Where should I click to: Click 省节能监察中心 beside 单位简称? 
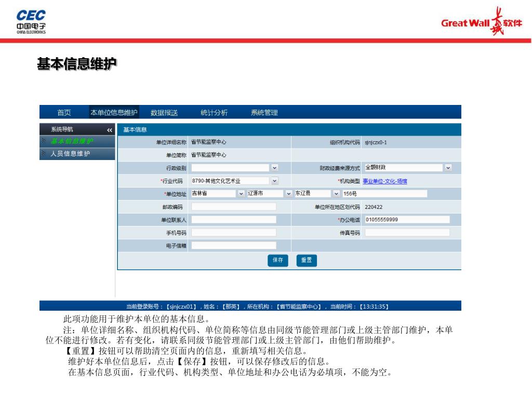[x=209, y=155]
